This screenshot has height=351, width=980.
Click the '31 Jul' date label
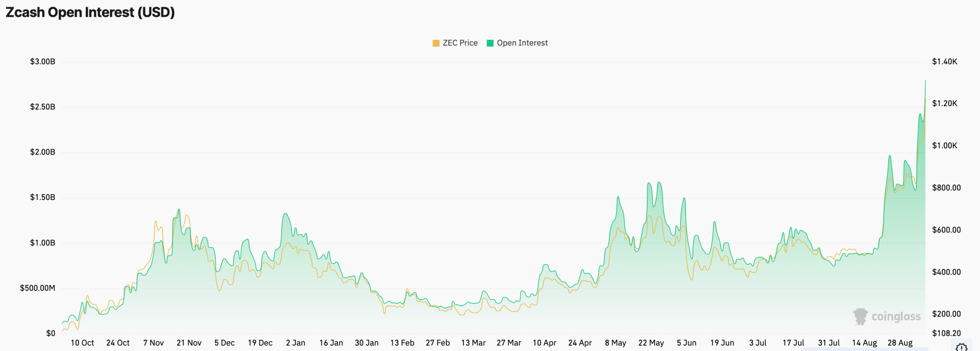tap(829, 343)
